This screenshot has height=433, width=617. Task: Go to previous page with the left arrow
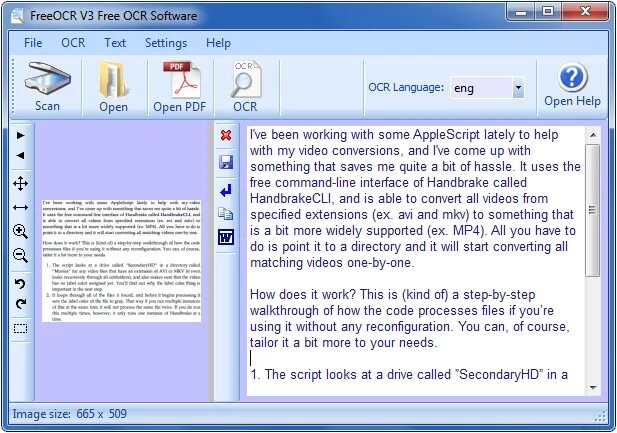click(20, 155)
